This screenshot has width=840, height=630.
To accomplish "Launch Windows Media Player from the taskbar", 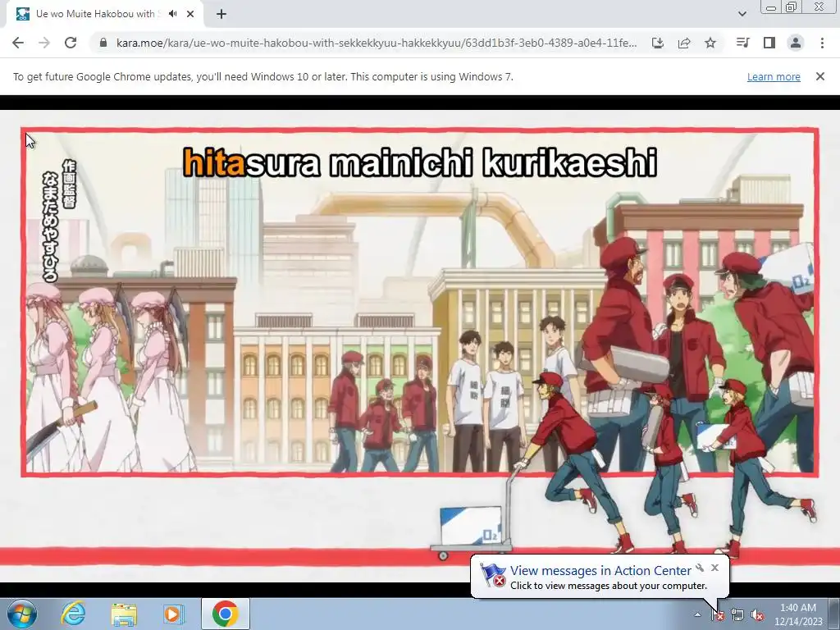I will coord(174,614).
